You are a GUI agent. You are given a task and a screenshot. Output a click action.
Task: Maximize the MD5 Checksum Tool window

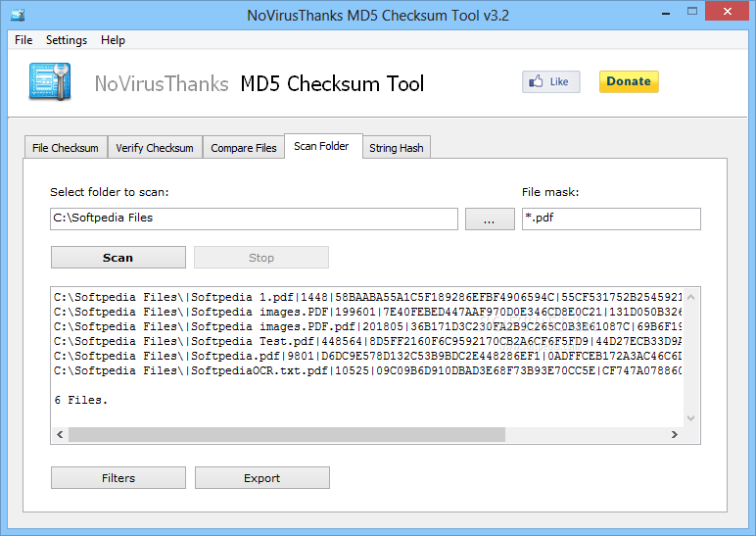[692, 12]
